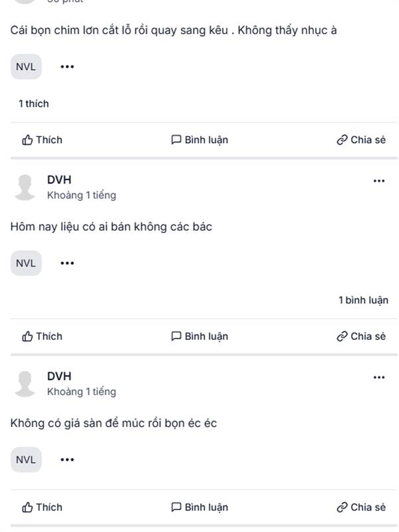
Task: Click the comment bubble icon on 'Hôm nay' post
Action: point(176,336)
